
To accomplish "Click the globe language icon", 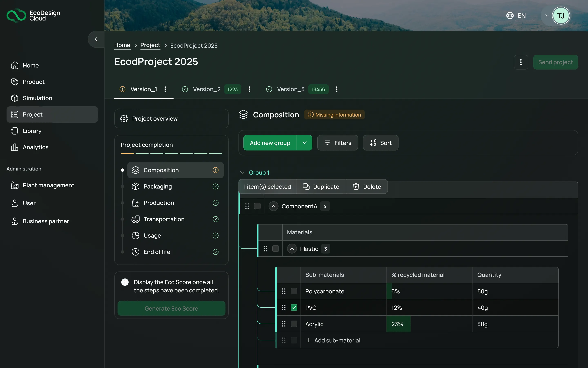I will coord(510,16).
